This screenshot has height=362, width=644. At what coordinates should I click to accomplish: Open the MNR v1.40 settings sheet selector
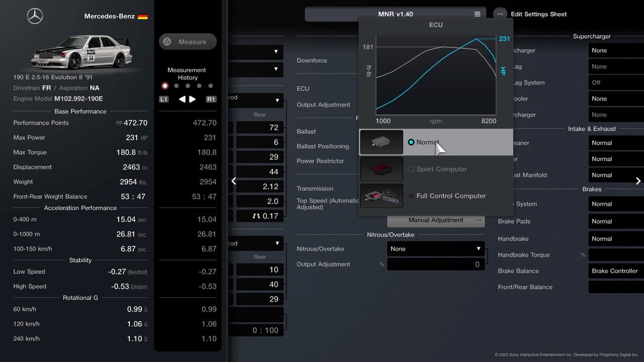(395, 14)
